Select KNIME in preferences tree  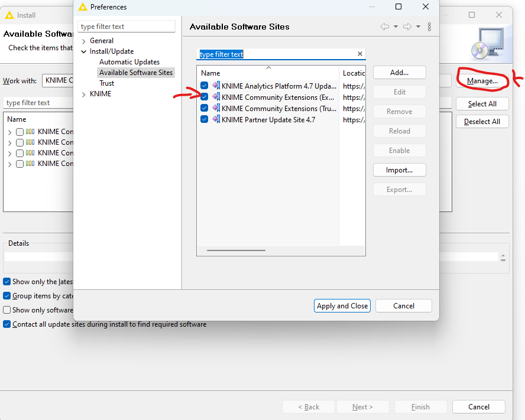coord(101,94)
